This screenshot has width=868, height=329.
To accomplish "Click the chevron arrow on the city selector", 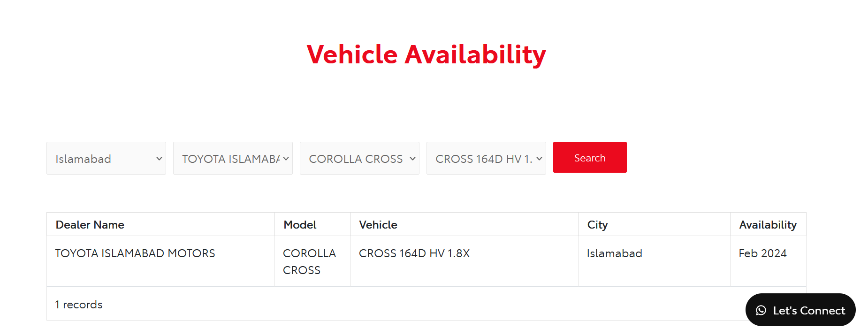I will click(x=159, y=158).
